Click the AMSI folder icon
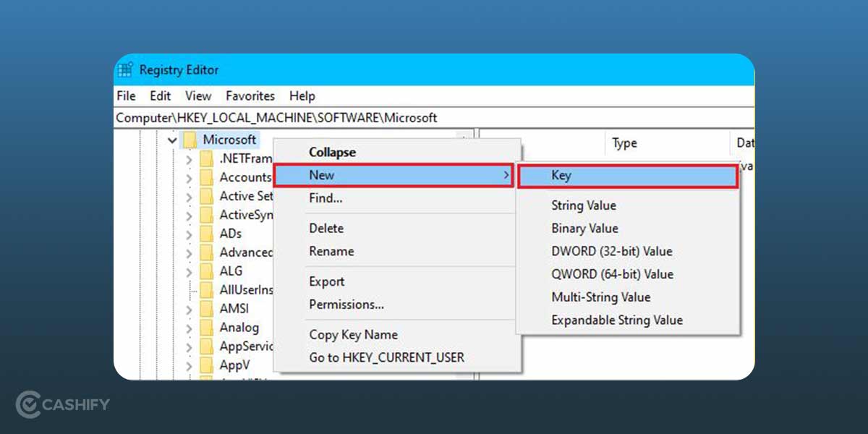The width and height of the screenshot is (868, 434). [208, 308]
